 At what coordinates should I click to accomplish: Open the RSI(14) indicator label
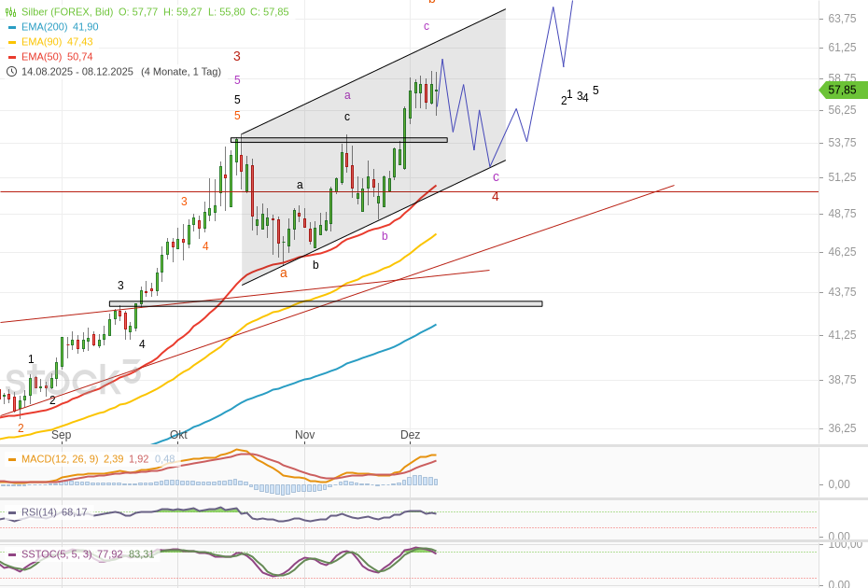click(x=40, y=512)
